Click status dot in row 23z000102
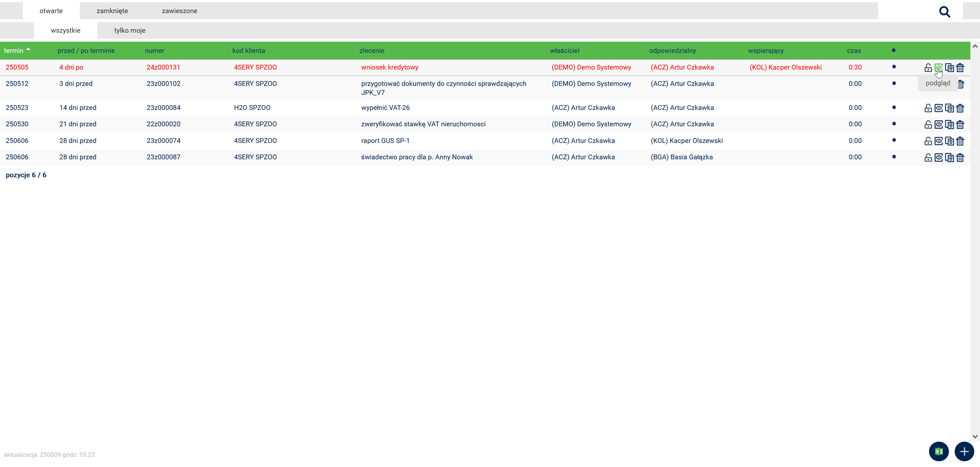 coord(894,83)
